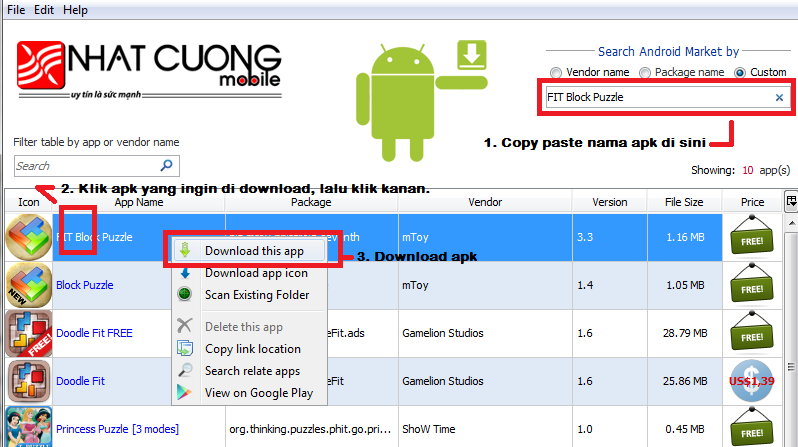Open the Princess Puzzle [3 modes] link

(117, 429)
